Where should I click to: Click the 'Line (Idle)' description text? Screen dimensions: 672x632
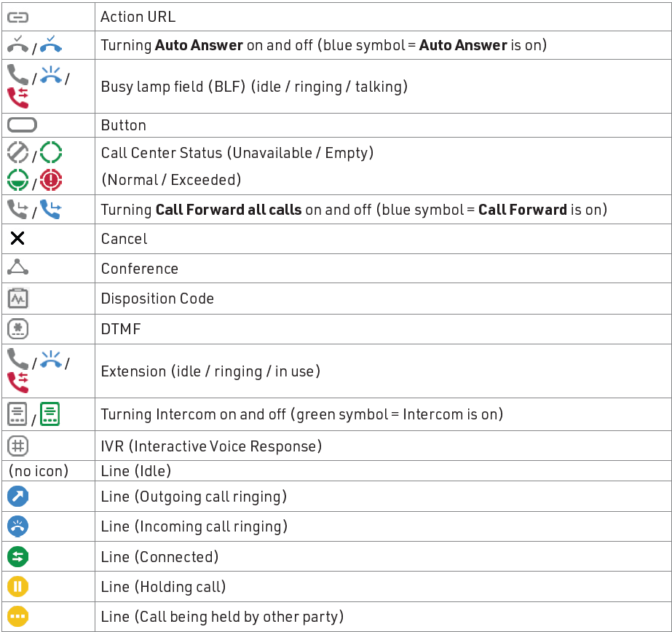(135, 470)
